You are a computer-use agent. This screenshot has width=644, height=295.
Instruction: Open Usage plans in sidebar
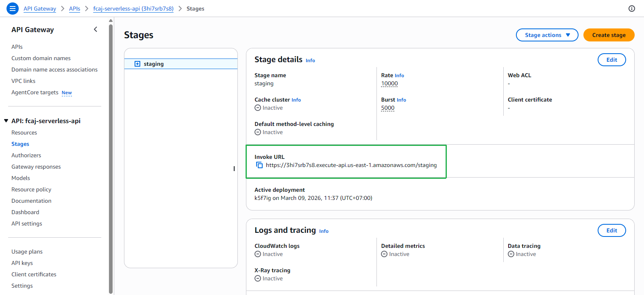coord(27,252)
